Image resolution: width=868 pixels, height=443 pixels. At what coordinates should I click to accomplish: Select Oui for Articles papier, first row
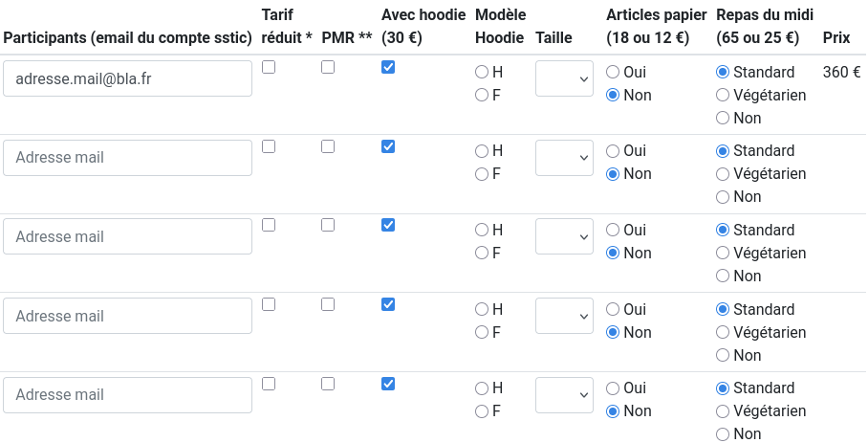(x=613, y=72)
